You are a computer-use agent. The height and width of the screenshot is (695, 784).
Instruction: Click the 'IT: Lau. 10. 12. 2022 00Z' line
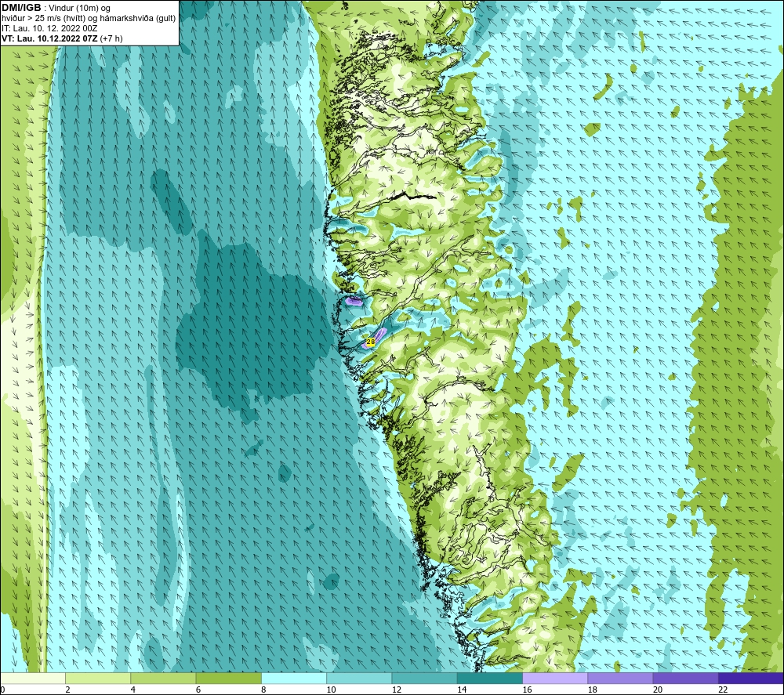tap(49, 28)
